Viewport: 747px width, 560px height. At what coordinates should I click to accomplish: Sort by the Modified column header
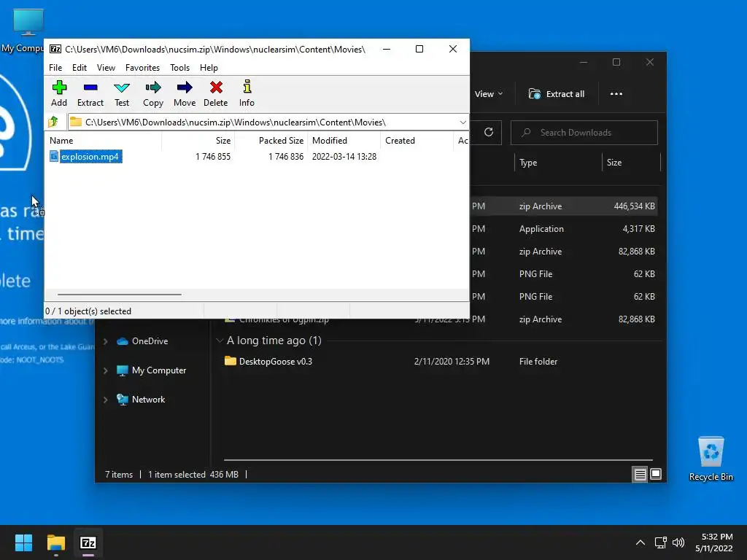pyautogui.click(x=344, y=141)
